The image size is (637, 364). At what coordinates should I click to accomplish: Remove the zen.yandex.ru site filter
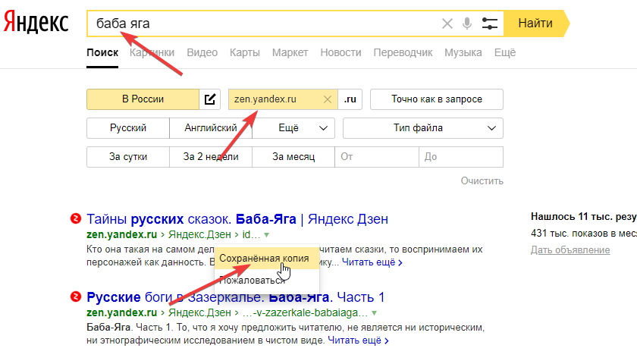(328, 99)
